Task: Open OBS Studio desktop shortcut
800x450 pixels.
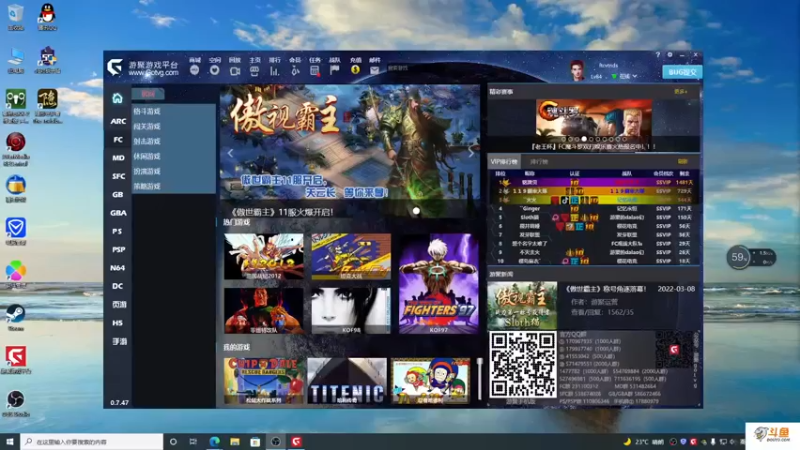Action: pos(16,403)
